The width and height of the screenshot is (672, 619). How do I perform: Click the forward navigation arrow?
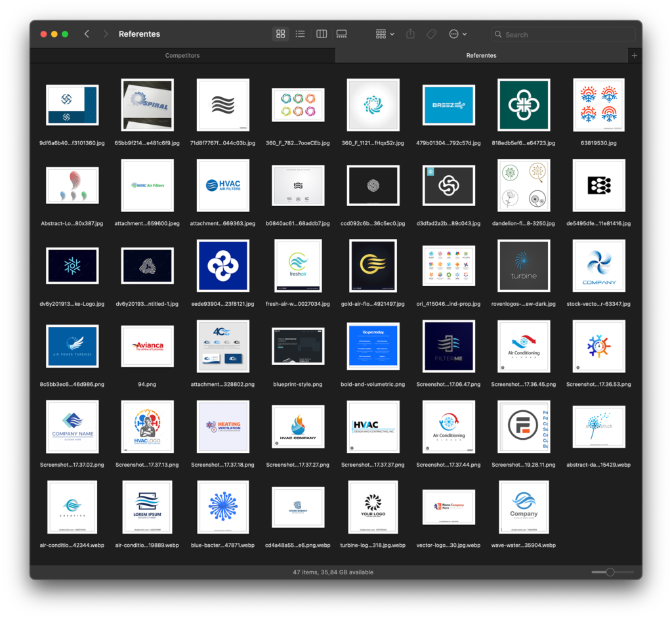[x=106, y=34]
